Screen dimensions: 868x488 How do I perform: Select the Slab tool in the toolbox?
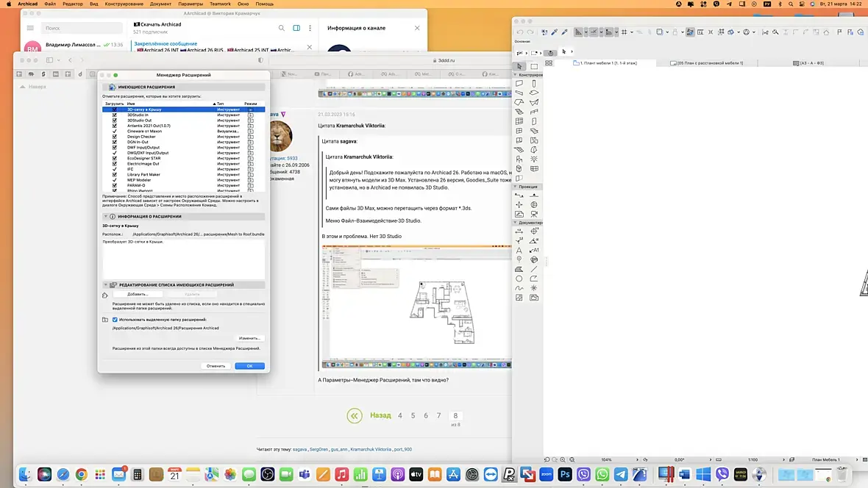(x=534, y=93)
